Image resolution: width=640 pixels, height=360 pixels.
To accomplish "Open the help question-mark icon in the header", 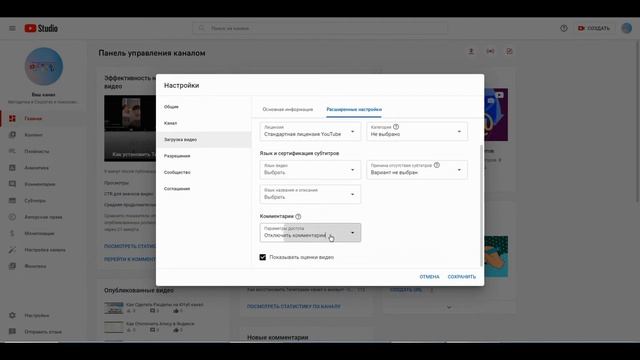I will click(564, 28).
